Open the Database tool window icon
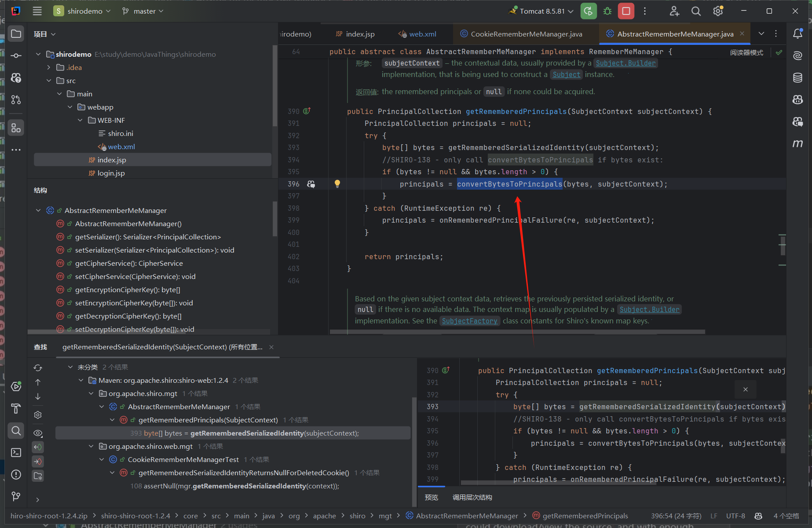Viewport: 812px width, 528px height. click(x=797, y=78)
